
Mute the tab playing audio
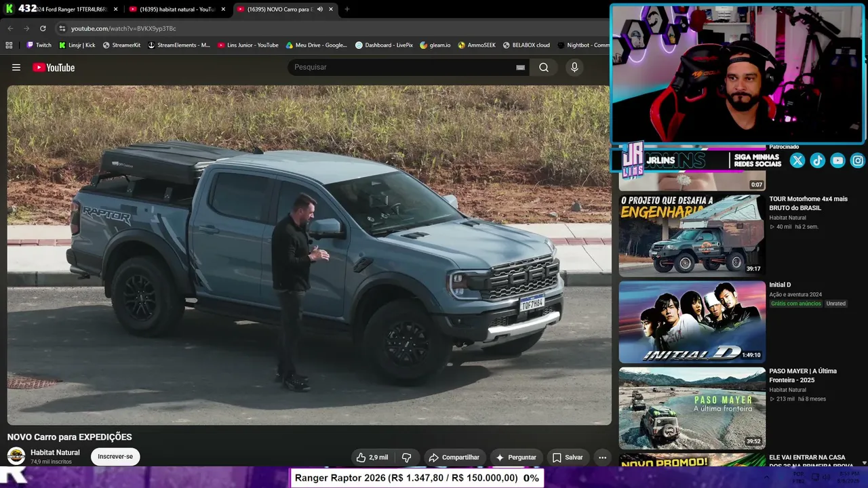pos(320,9)
